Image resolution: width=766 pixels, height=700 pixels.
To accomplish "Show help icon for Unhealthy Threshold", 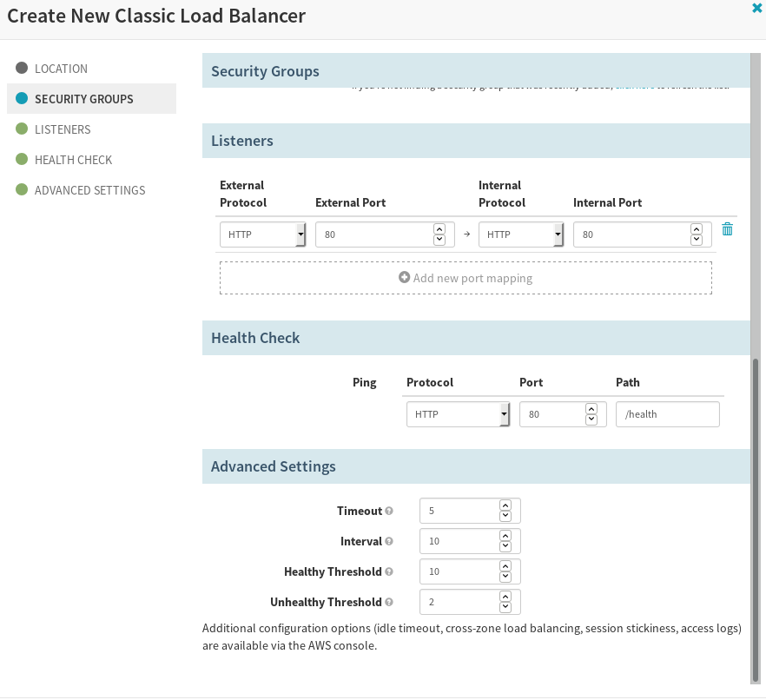I will 389,602.
